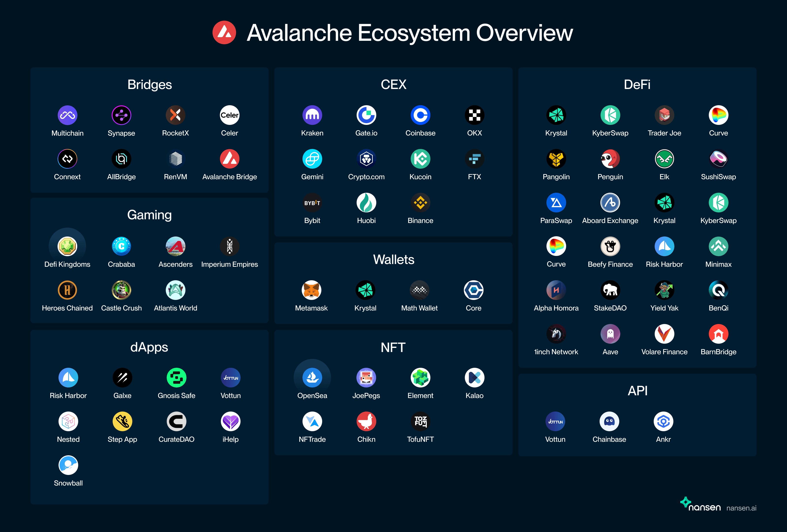Click the 'Avalanche Ecosystem Overview' title text
787x532 pixels.
pos(410,33)
